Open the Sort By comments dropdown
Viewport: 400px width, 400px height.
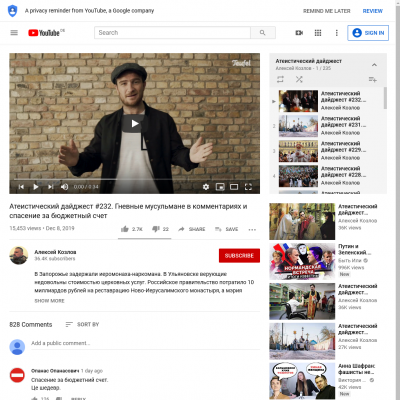pyautogui.click(x=82, y=324)
